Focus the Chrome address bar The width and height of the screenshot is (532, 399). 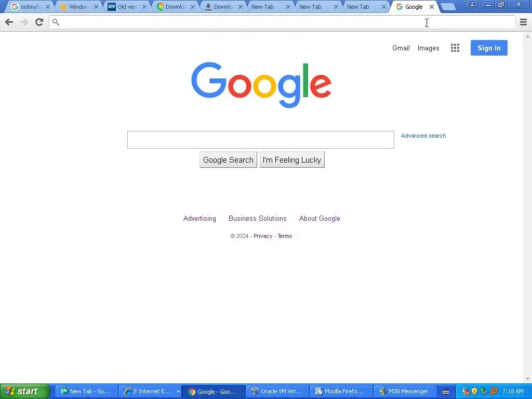pyautogui.click(x=282, y=22)
